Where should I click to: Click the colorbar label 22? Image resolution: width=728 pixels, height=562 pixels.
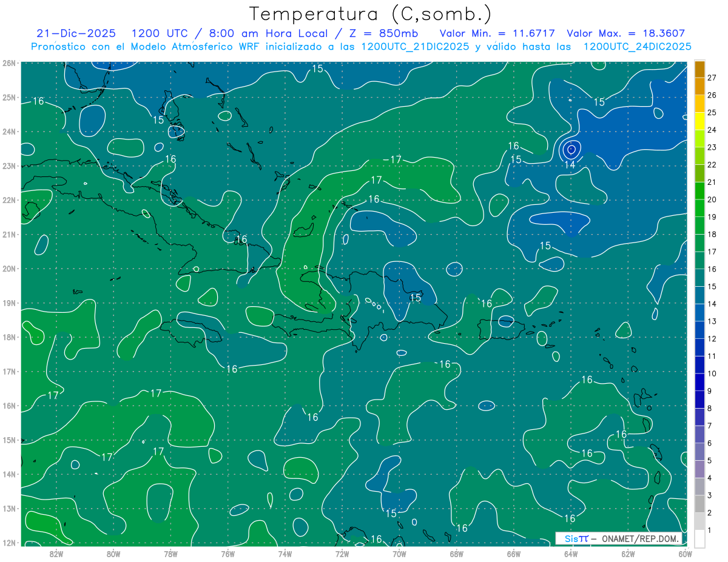tap(712, 165)
